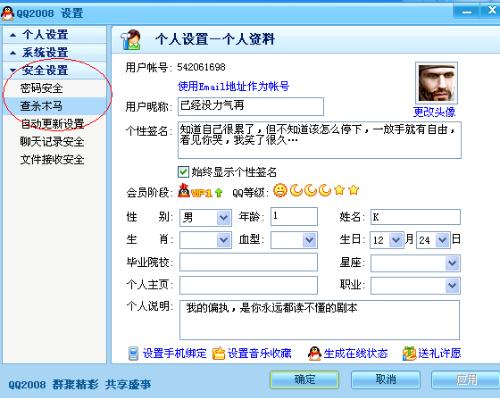Open the birthday day dropdown showing 24
The height and width of the screenshot is (398, 500).
[443, 240]
